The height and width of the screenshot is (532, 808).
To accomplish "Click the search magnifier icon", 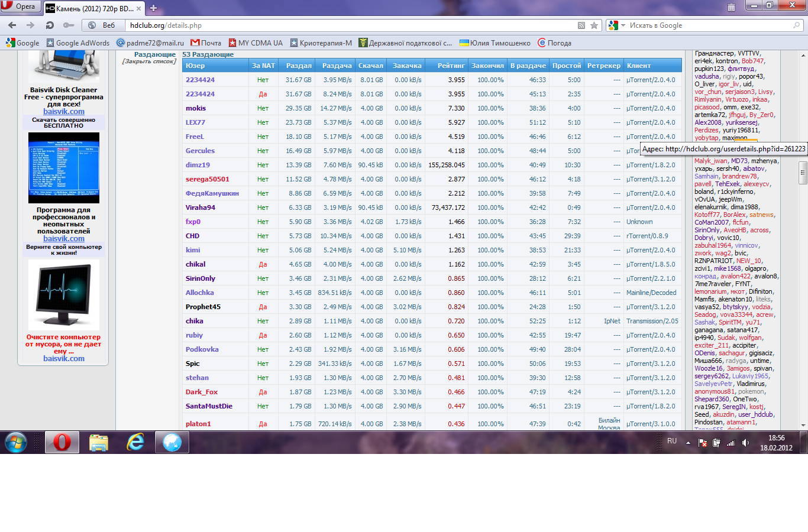I will 796,25.
